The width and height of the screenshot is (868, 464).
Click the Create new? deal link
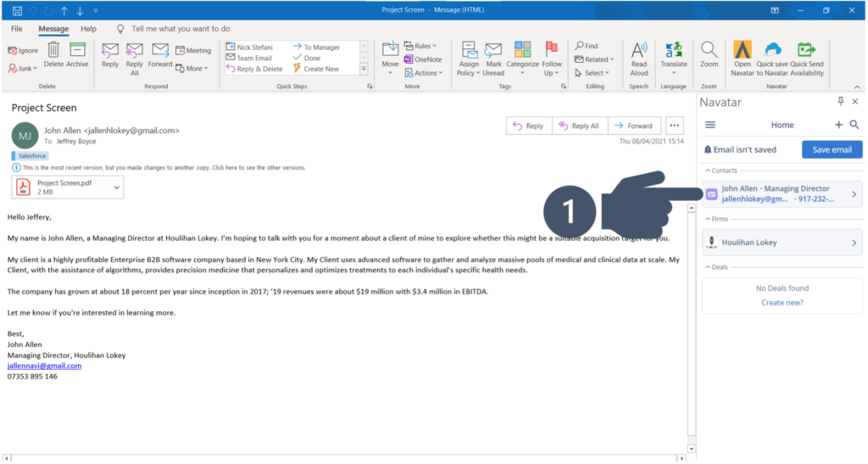(782, 302)
